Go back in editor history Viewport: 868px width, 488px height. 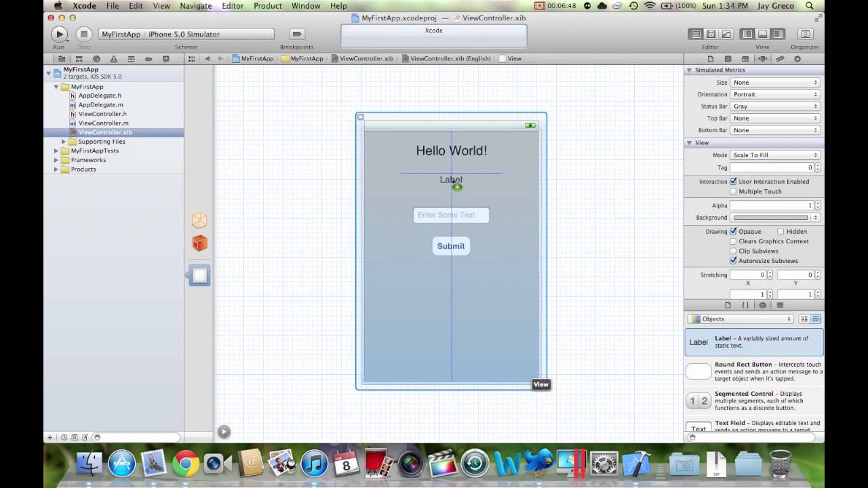207,59
